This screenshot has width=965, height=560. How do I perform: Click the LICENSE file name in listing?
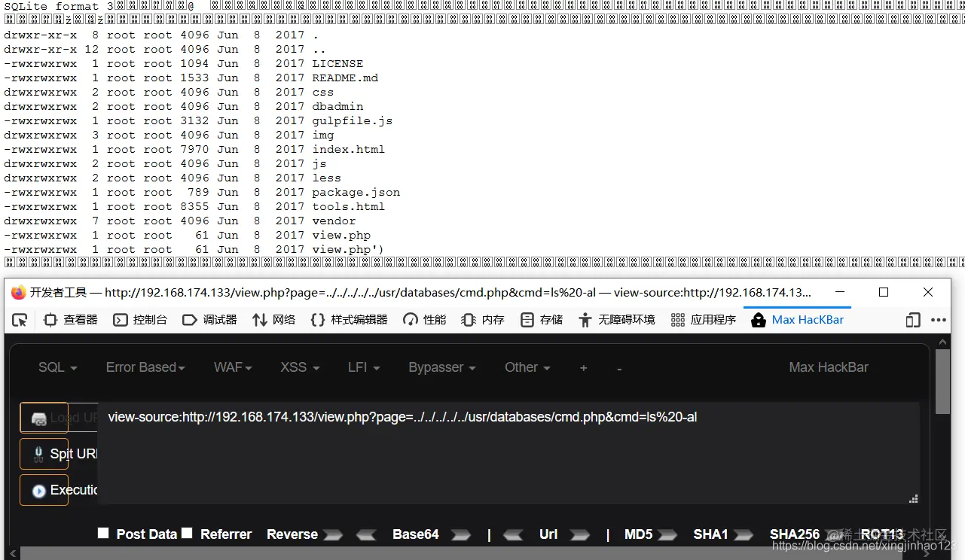337,63
